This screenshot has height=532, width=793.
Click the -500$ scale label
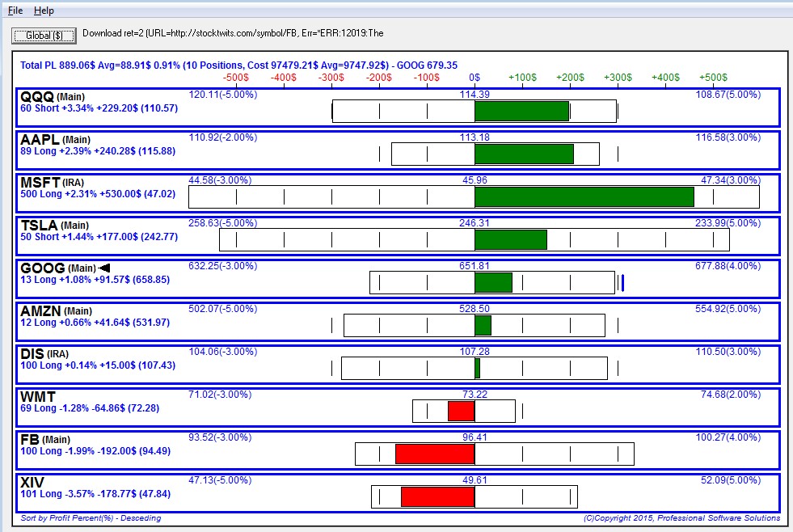pyautogui.click(x=236, y=78)
